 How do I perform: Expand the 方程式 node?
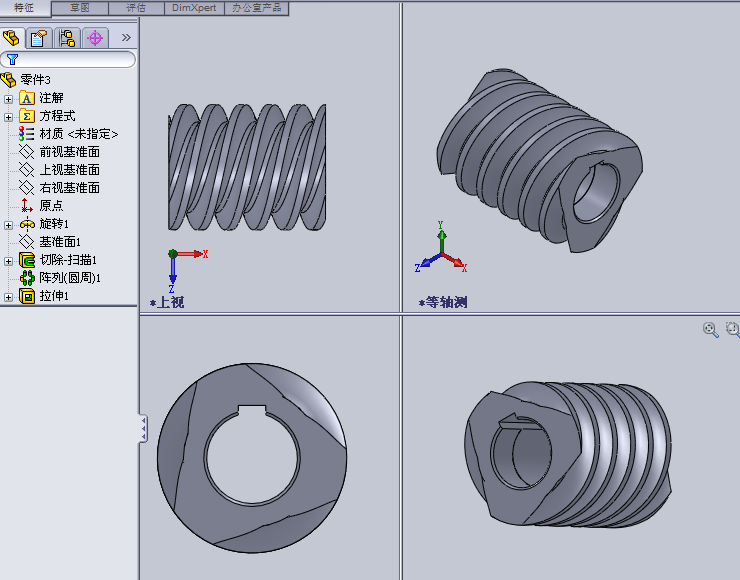pyautogui.click(x=8, y=117)
